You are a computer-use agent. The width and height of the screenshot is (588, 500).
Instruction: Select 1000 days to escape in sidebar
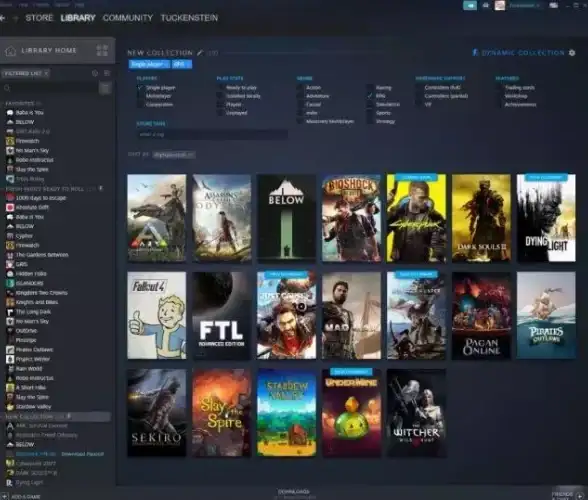(41, 198)
